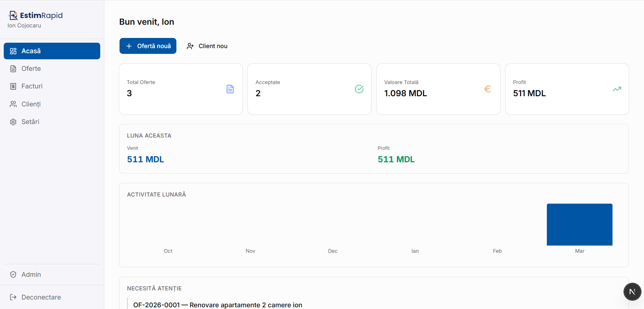Open Facturi via the invoice icon
Viewport: 644px width, 309px height.
(x=13, y=86)
